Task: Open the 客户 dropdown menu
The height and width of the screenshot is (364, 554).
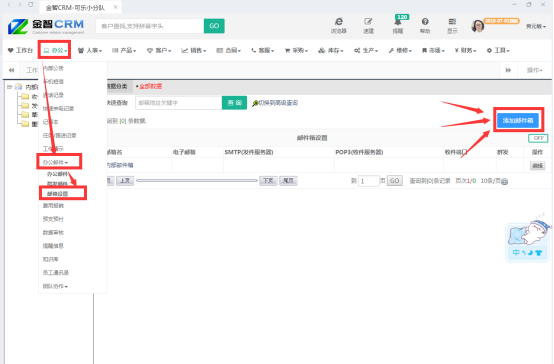Action: pyautogui.click(x=159, y=51)
